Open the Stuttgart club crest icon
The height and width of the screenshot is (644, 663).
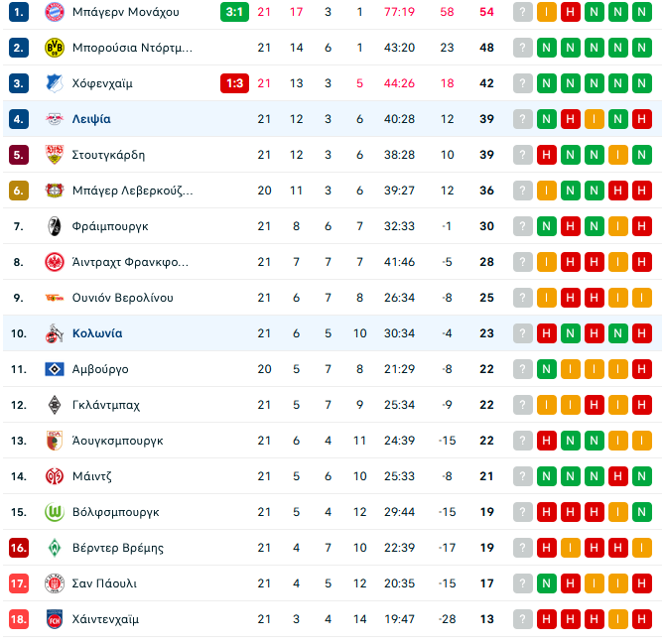pyautogui.click(x=54, y=155)
